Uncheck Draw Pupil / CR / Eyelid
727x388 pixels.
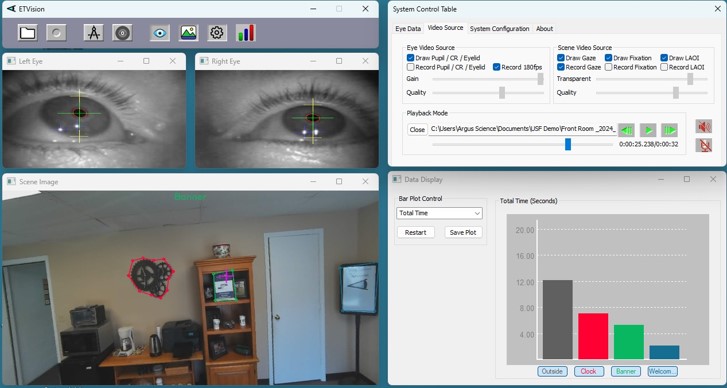tap(410, 58)
